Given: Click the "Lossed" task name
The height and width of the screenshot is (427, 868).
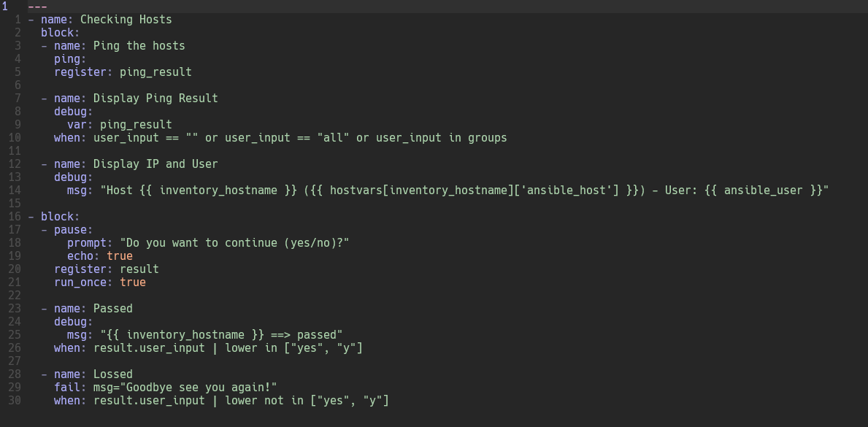Looking at the screenshot, I should [113, 374].
